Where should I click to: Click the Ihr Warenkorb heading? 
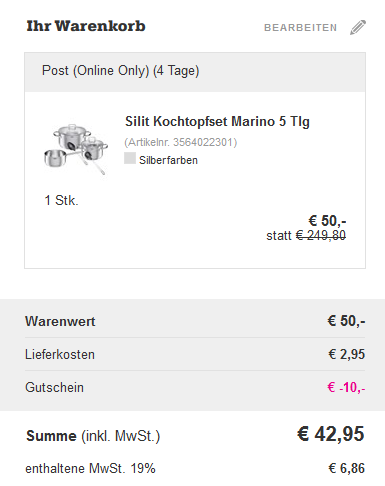point(86,26)
